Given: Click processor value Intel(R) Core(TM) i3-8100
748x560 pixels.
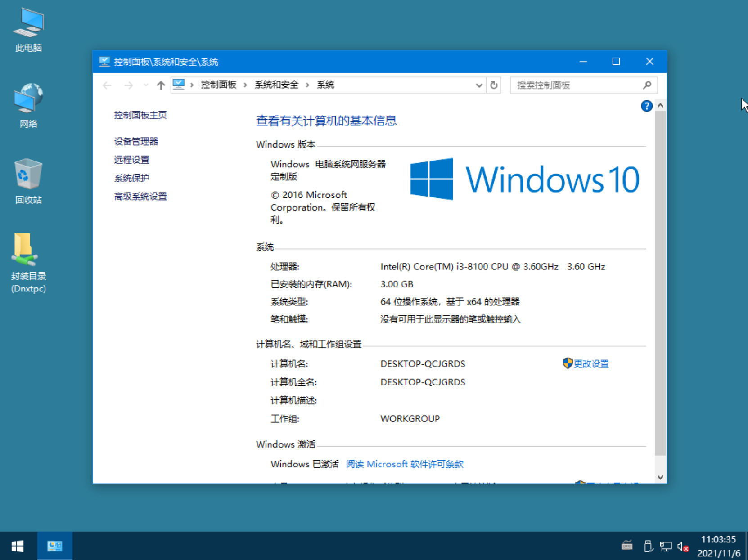Looking at the screenshot, I should (493, 266).
